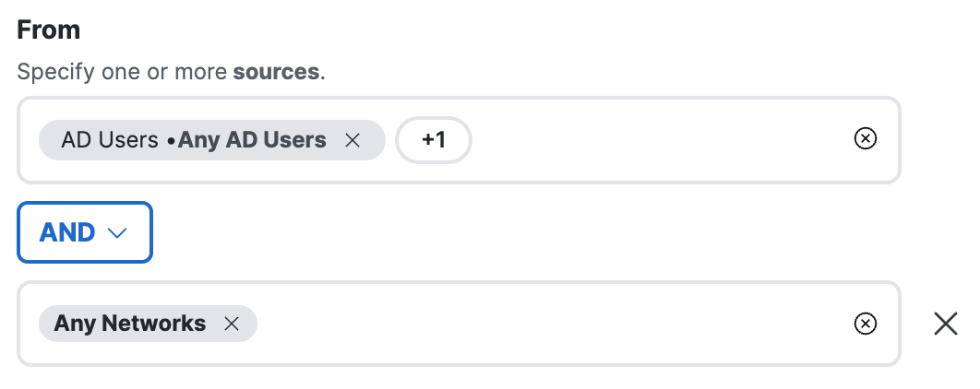Delete the Any Networks condition row

tap(946, 324)
